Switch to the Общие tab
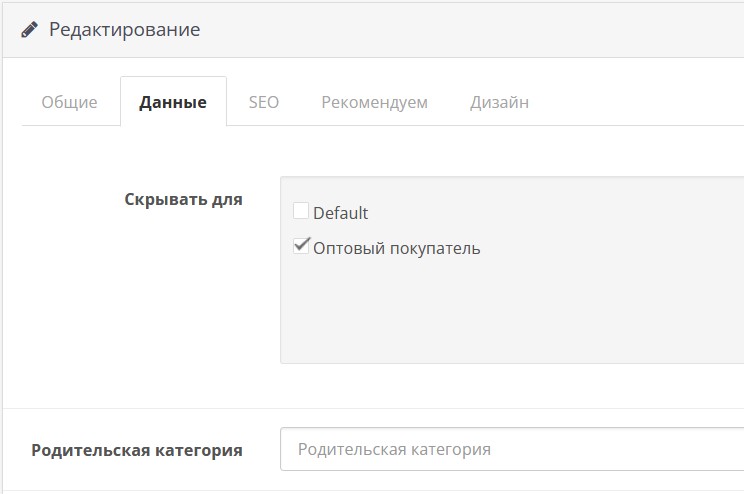Viewport: 744px width, 494px height. [x=69, y=102]
